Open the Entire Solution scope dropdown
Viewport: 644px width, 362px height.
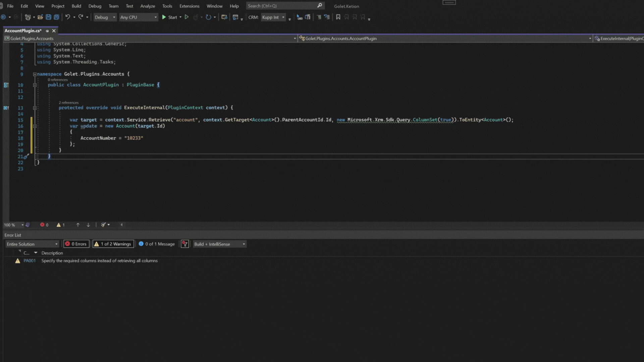32,244
